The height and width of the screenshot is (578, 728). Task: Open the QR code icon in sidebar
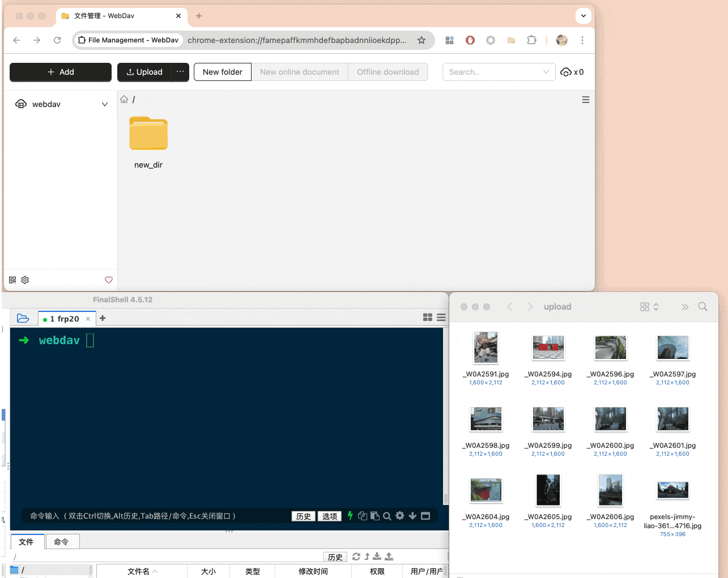(x=12, y=280)
